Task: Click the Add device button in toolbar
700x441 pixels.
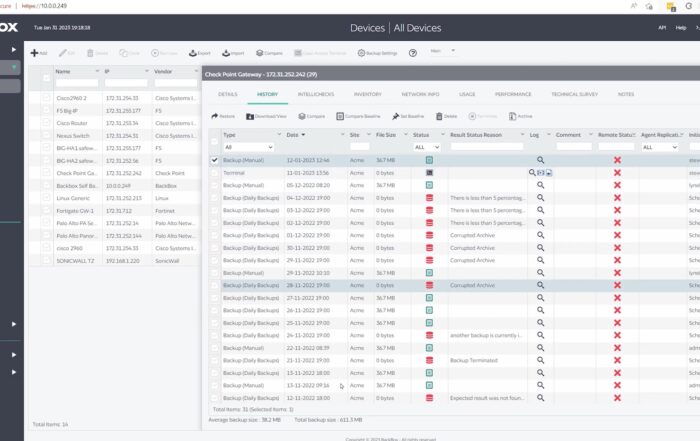Action: pos(39,53)
